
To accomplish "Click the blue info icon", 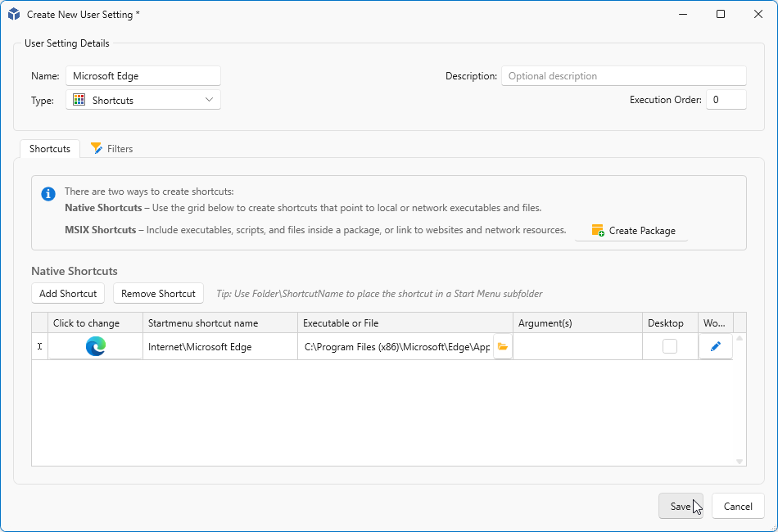I will pos(48,195).
